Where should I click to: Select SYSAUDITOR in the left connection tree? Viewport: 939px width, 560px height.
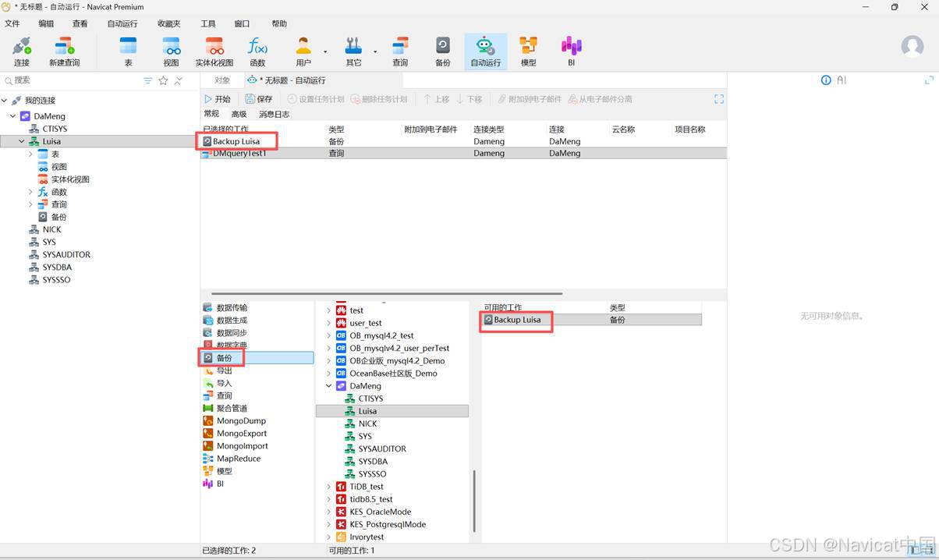66,255
